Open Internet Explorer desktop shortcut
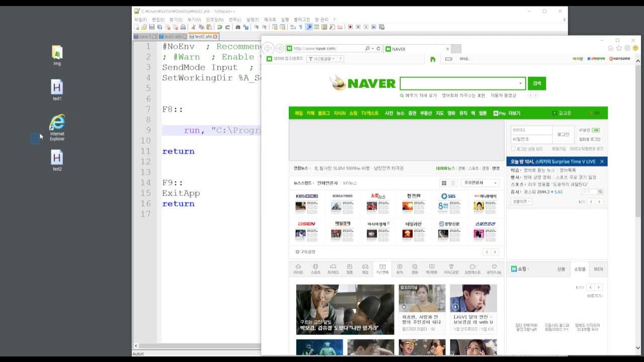The image size is (644, 362). [57, 128]
